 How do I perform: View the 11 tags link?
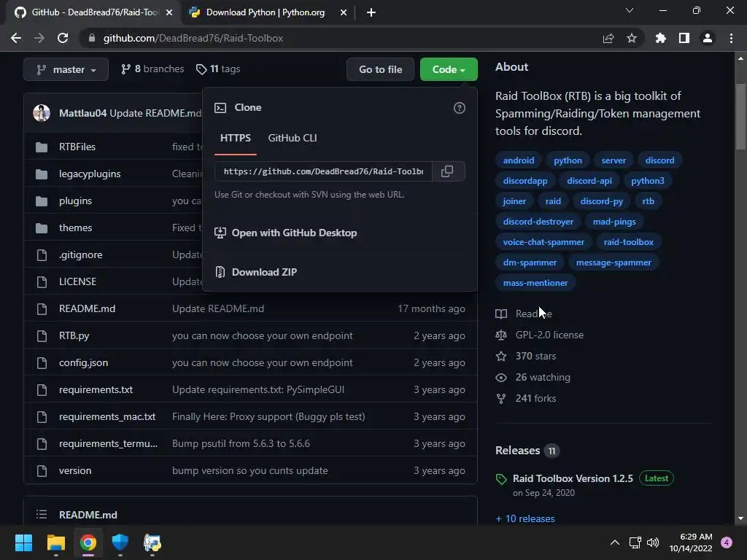[218, 69]
